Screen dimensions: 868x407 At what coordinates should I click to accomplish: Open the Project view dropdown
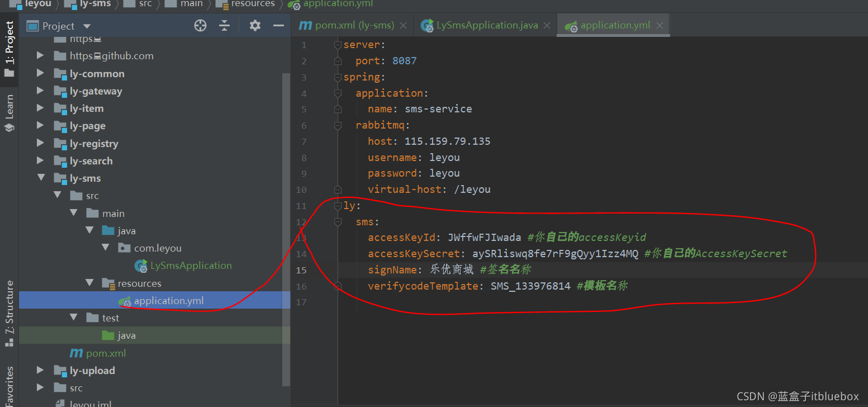(87, 26)
